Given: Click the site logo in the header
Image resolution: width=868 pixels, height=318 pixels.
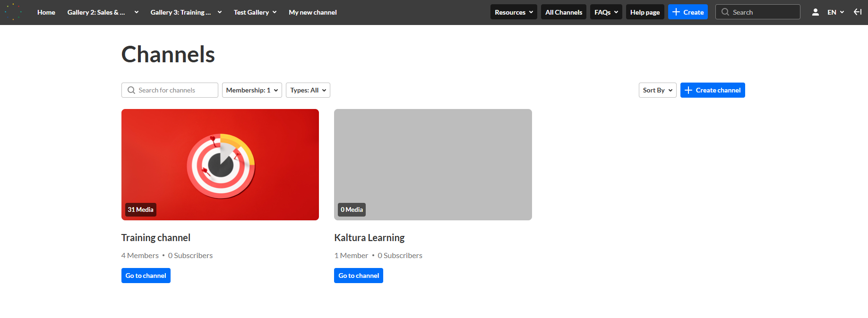Looking at the screenshot, I should (x=13, y=12).
